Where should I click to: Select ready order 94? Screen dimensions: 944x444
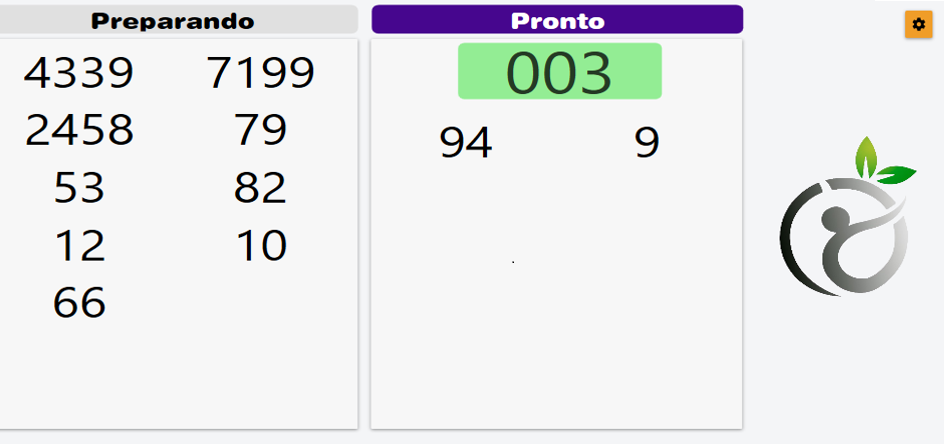(x=465, y=142)
